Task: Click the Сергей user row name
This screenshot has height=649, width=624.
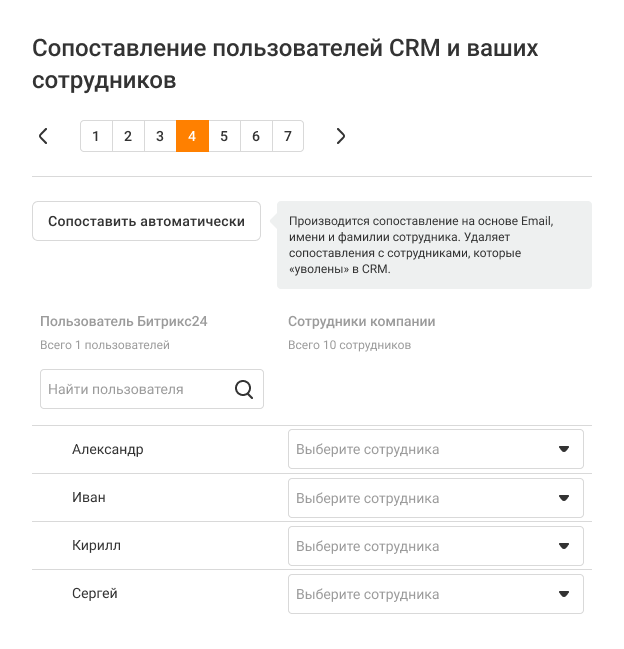Action: (95, 594)
